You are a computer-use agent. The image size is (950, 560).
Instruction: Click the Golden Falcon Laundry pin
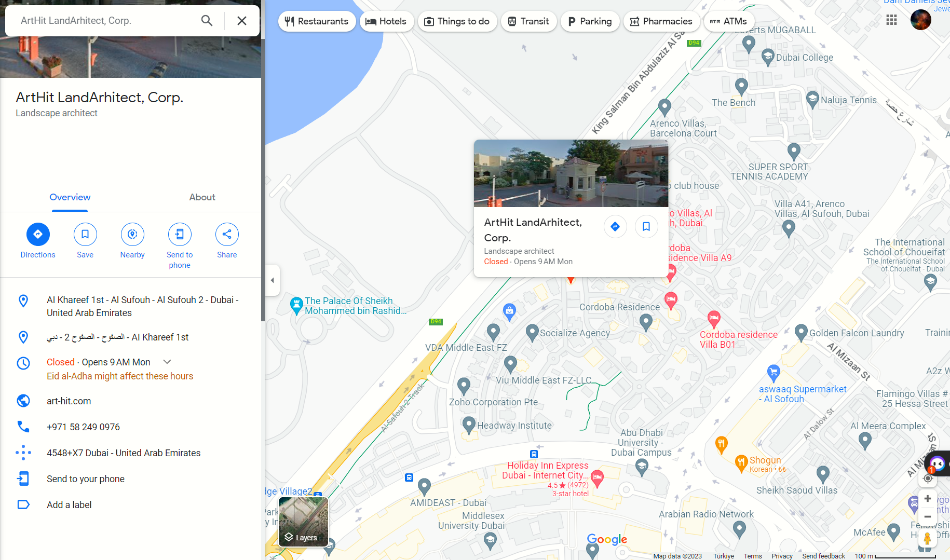801,333
